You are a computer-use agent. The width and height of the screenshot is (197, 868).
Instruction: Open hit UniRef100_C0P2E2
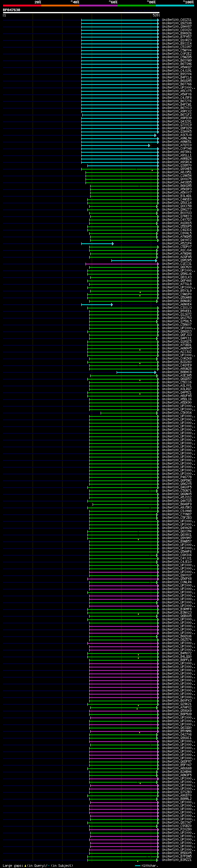click(x=176, y=54)
